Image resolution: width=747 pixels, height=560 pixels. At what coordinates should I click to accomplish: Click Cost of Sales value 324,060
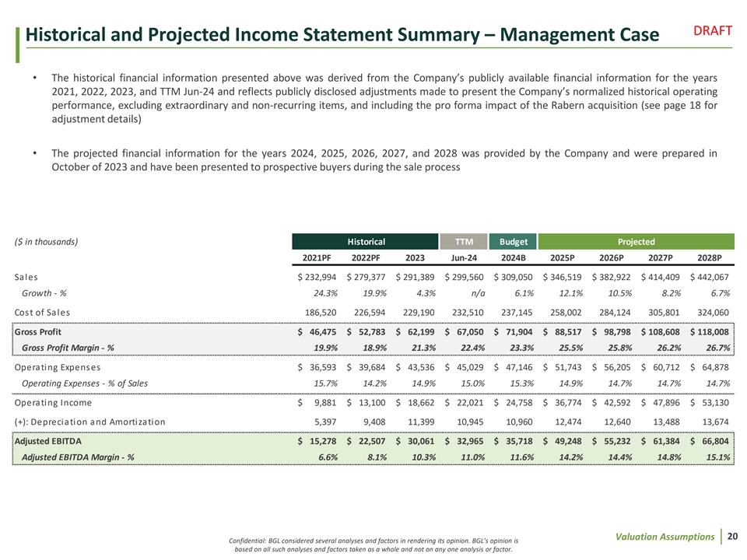[714, 313]
